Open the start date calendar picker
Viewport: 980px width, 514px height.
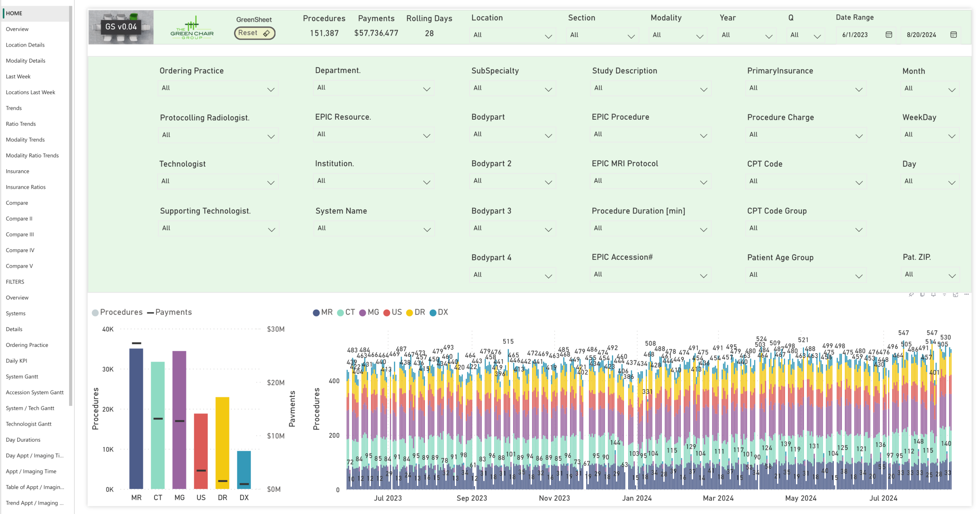888,35
